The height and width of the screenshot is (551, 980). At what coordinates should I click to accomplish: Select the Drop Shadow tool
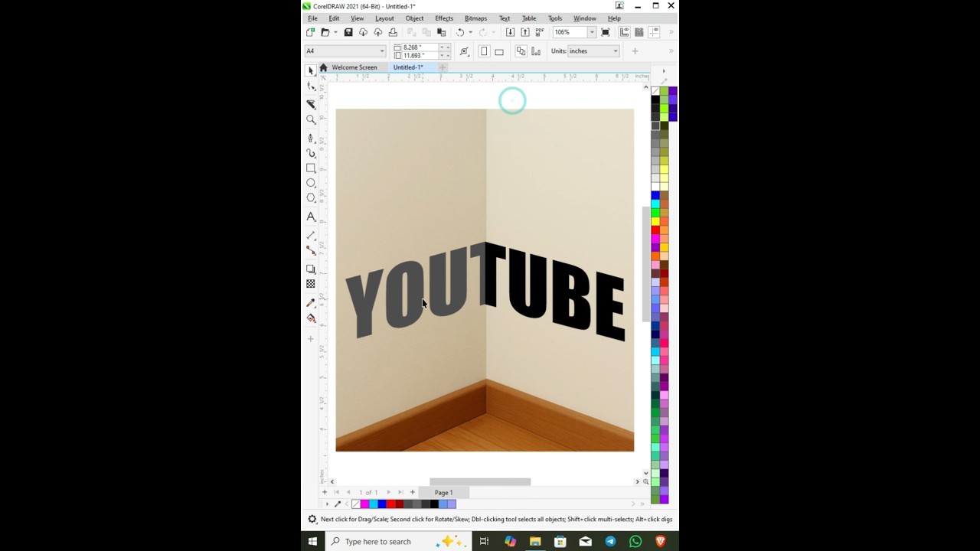[x=311, y=269]
